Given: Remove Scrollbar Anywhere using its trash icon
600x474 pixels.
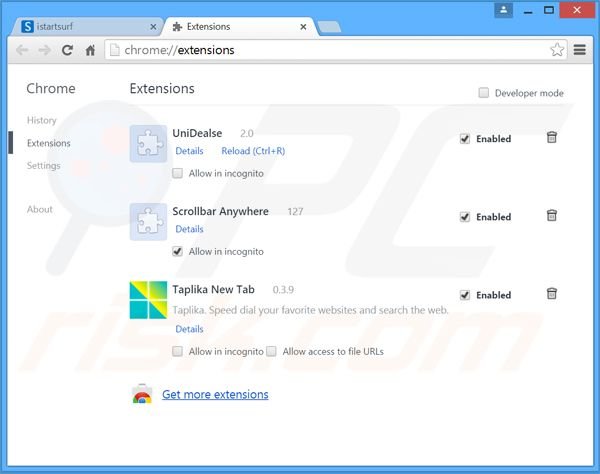Looking at the screenshot, I should point(551,215).
